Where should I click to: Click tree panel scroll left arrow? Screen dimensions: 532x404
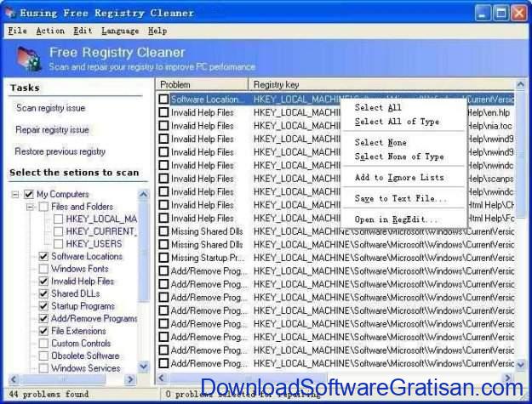[14, 379]
